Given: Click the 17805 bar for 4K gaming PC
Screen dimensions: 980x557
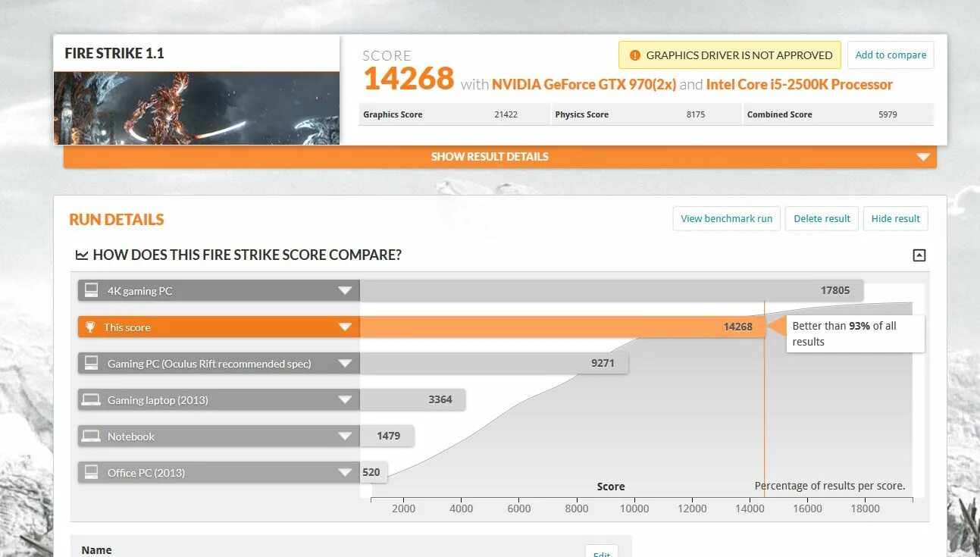Looking at the screenshot, I should click(x=611, y=291).
